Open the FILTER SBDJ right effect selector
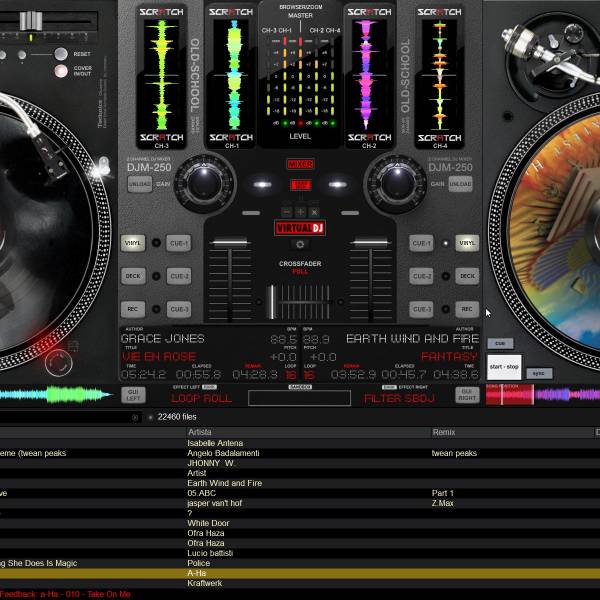 click(x=399, y=399)
